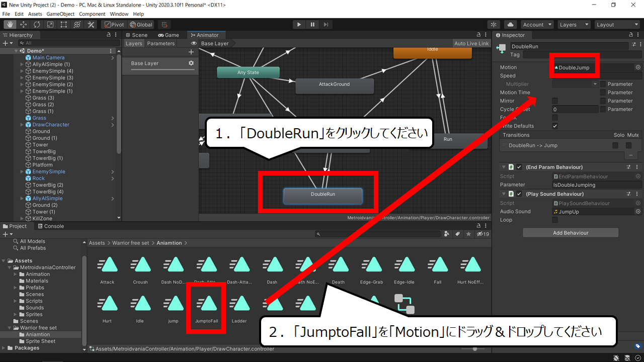This screenshot has width=644, height=362.
Task: Open the Account dropdown
Action: (x=537, y=25)
